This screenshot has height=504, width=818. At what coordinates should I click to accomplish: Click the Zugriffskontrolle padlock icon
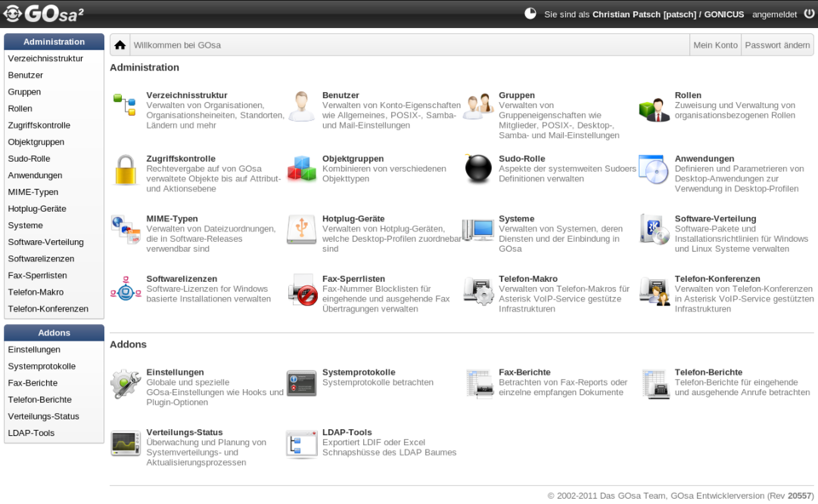(126, 169)
